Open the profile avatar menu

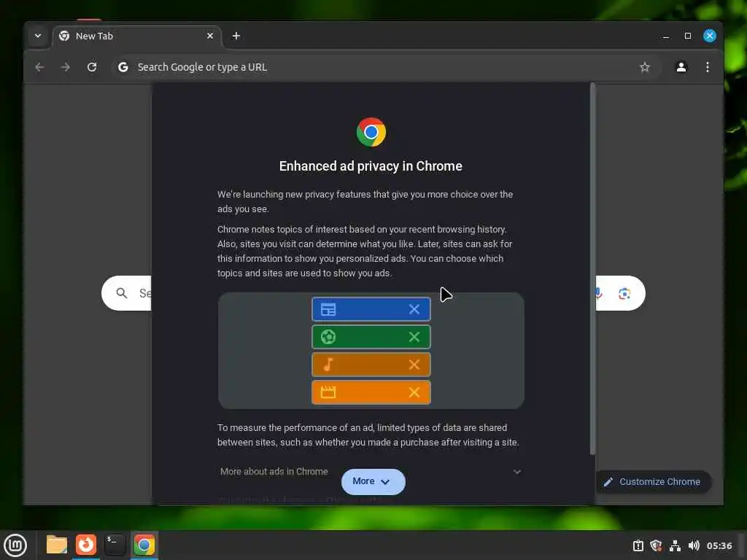coord(681,67)
